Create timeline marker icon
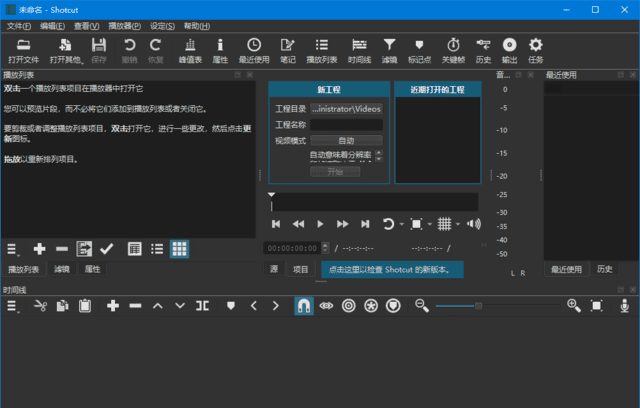The image size is (640, 408). click(x=231, y=306)
